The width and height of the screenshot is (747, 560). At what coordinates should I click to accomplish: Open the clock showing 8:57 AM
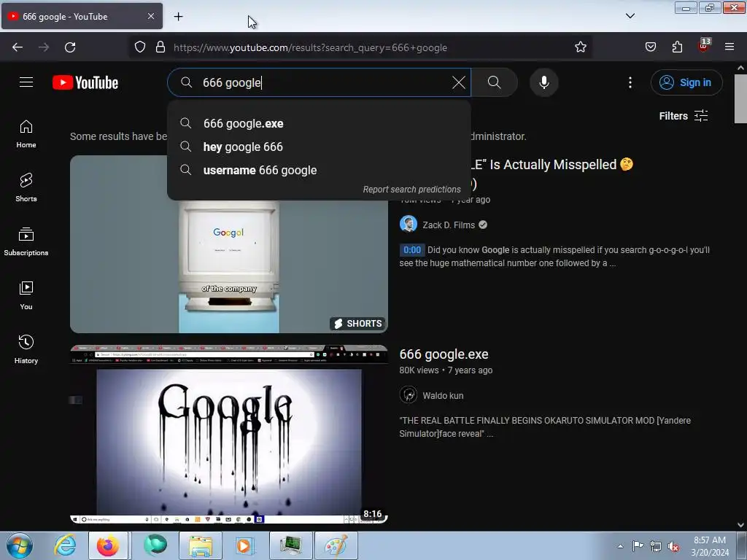click(x=710, y=545)
